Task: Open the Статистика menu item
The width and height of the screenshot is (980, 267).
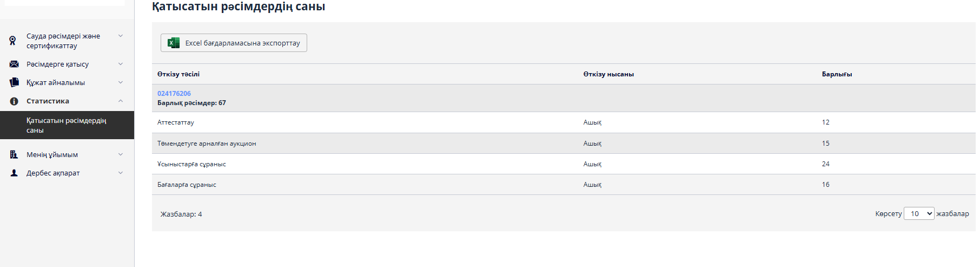Action: pyautogui.click(x=48, y=101)
